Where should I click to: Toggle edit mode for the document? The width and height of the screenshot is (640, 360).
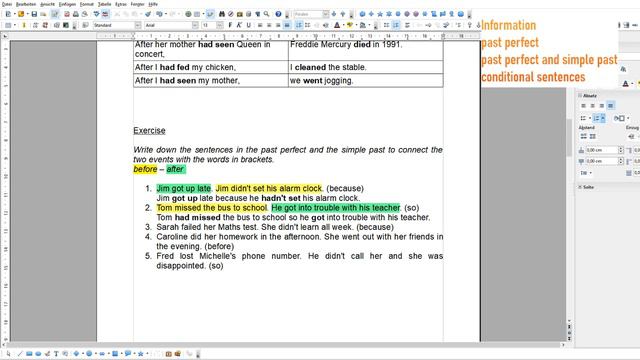click(x=55, y=14)
